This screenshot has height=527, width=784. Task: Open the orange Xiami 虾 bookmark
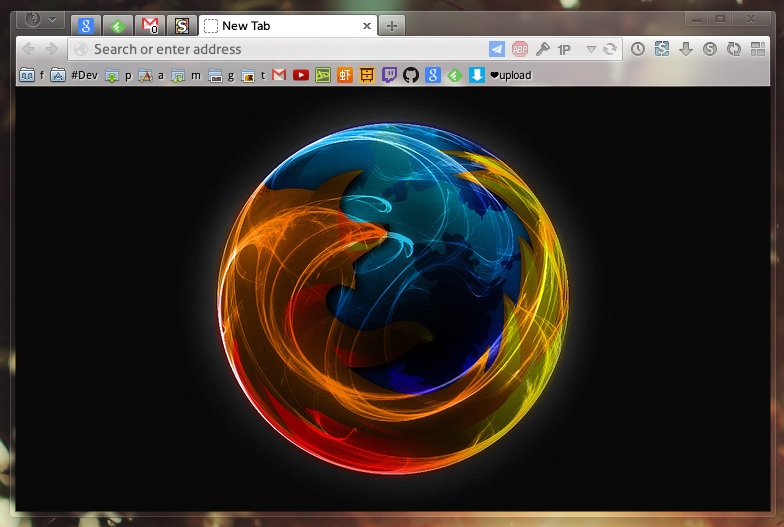345,76
